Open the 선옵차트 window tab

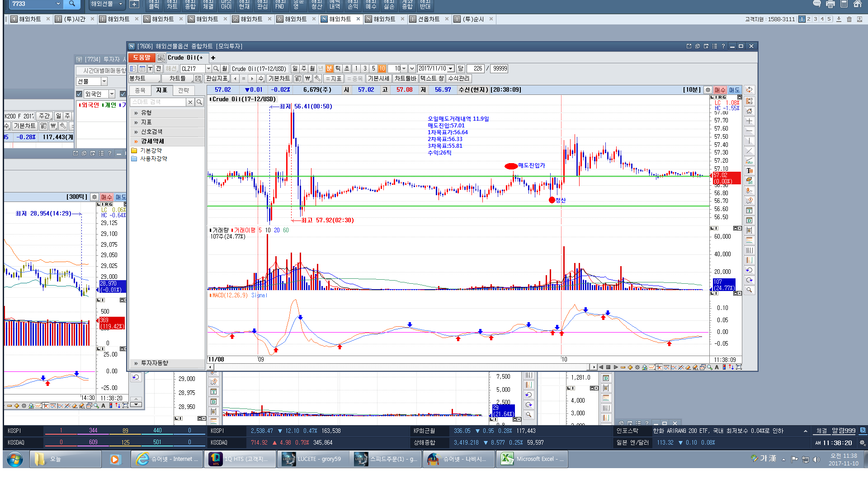[429, 19]
